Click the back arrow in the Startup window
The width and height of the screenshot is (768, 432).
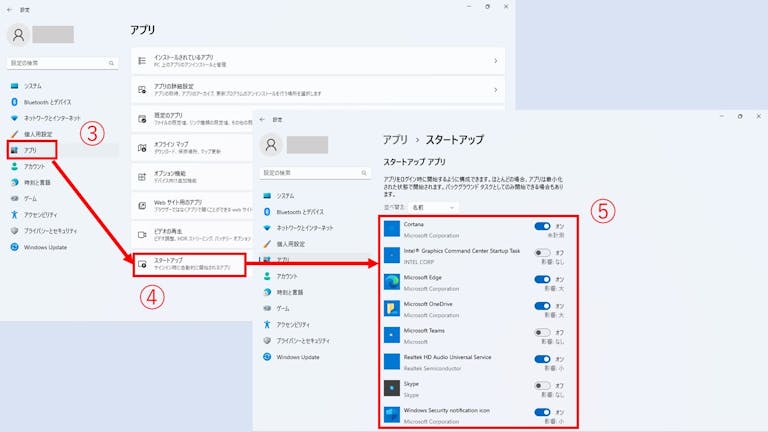pyautogui.click(x=262, y=120)
